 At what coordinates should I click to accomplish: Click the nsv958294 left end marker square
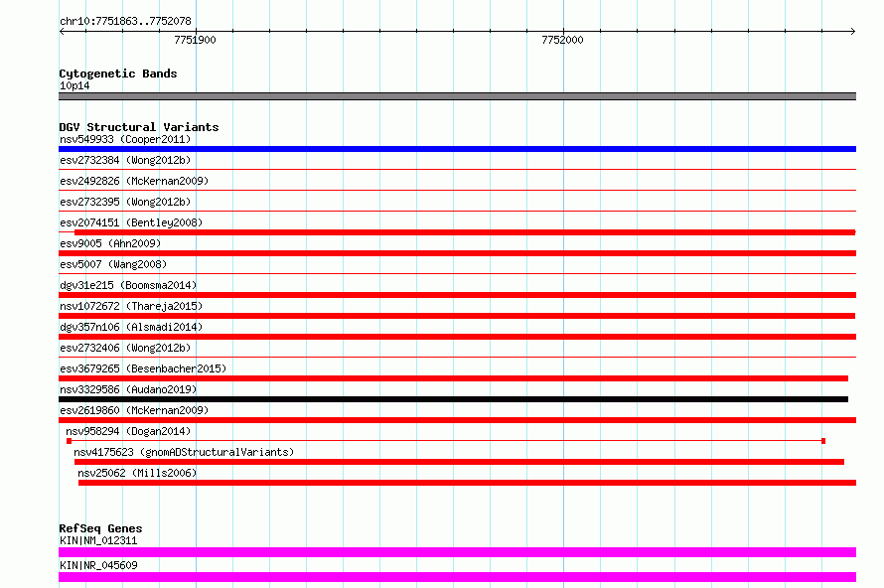point(69,441)
